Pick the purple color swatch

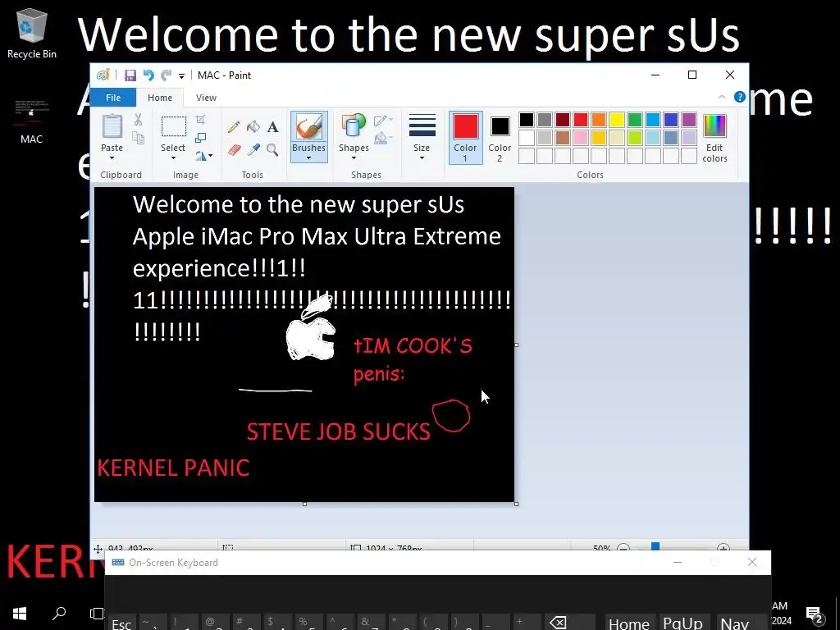[689, 120]
